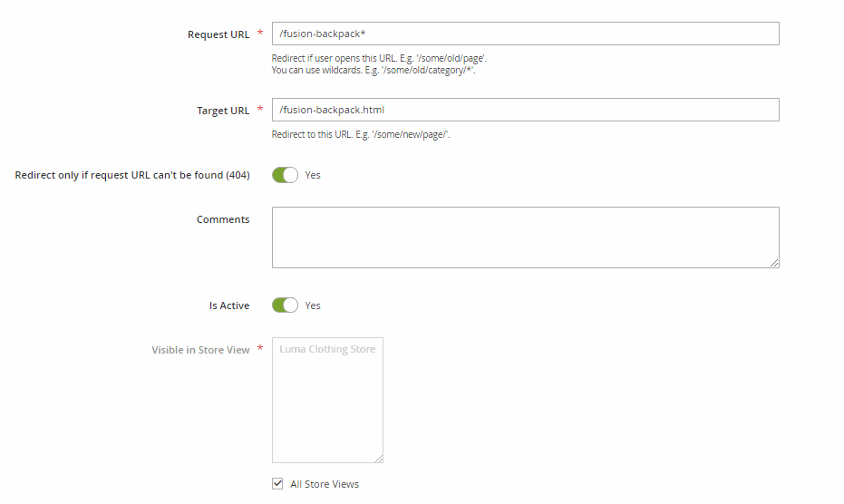Click the Yes text beside the 404 toggle
Viewport: 844px width, 504px height.
pos(313,175)
